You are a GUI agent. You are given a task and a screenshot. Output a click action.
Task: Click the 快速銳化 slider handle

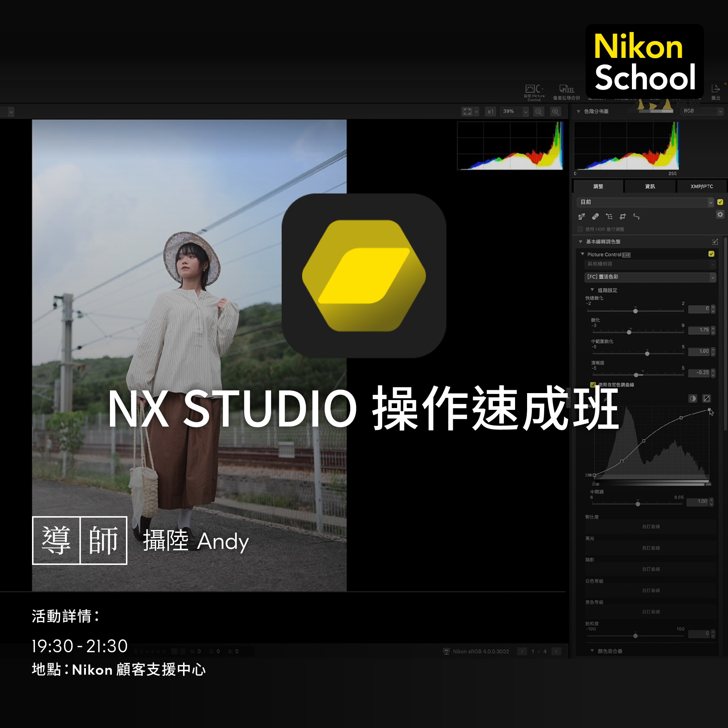click(x=635, y=311)
